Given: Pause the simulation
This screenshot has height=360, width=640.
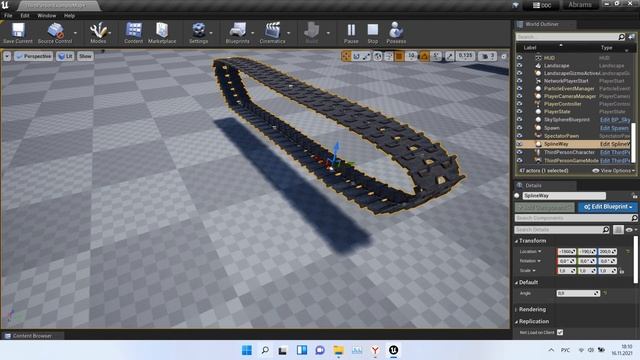Looking at the screenshot, I should click(351, 33).
